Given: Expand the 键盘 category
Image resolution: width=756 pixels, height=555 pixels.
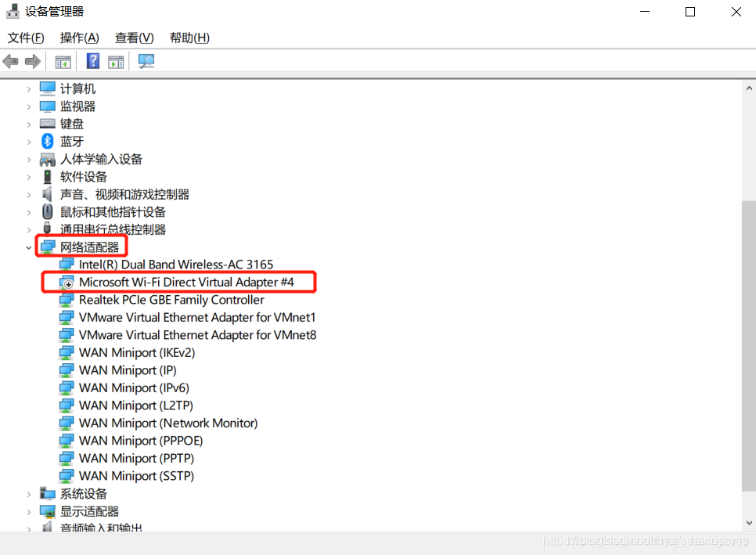Looking at the screenshot, I should 29,124.
